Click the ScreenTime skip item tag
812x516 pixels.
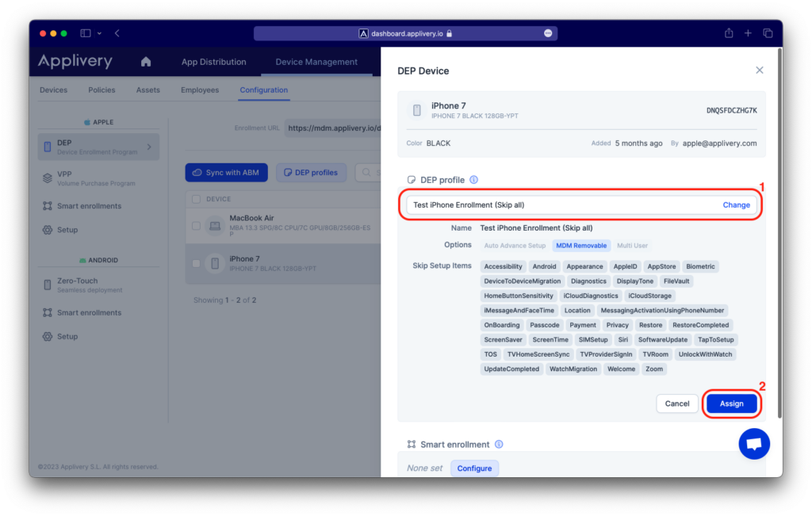tap(550, 339)
